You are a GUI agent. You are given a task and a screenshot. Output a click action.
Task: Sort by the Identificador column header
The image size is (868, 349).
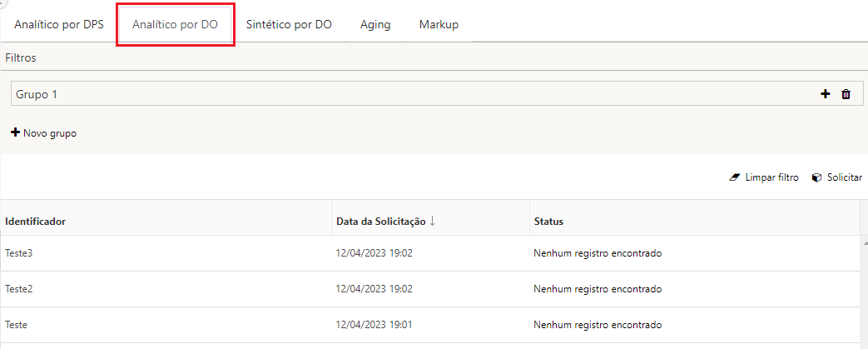36,222
